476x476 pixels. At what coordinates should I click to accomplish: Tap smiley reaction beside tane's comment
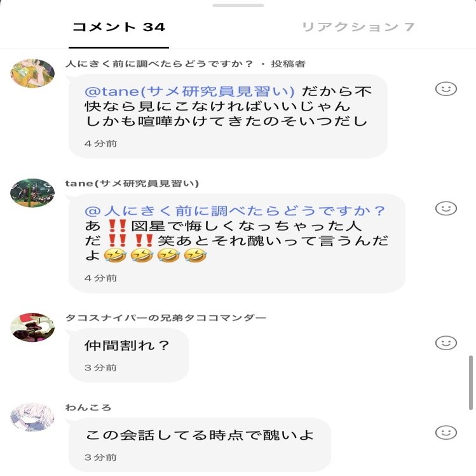click(445, 208)
